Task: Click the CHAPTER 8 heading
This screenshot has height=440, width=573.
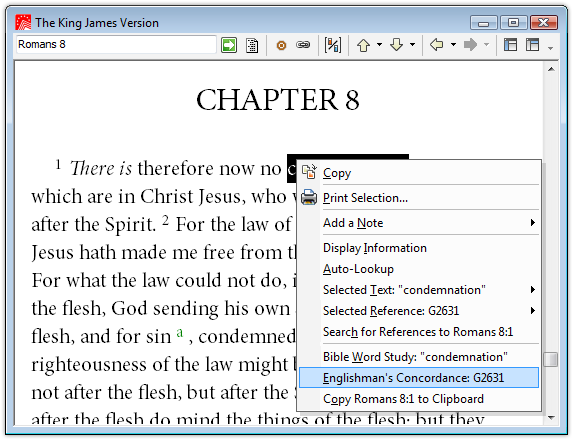Action: 278,100
